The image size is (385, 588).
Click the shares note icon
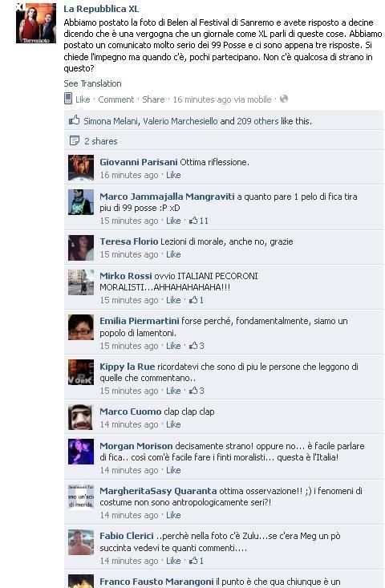(75, 140)
